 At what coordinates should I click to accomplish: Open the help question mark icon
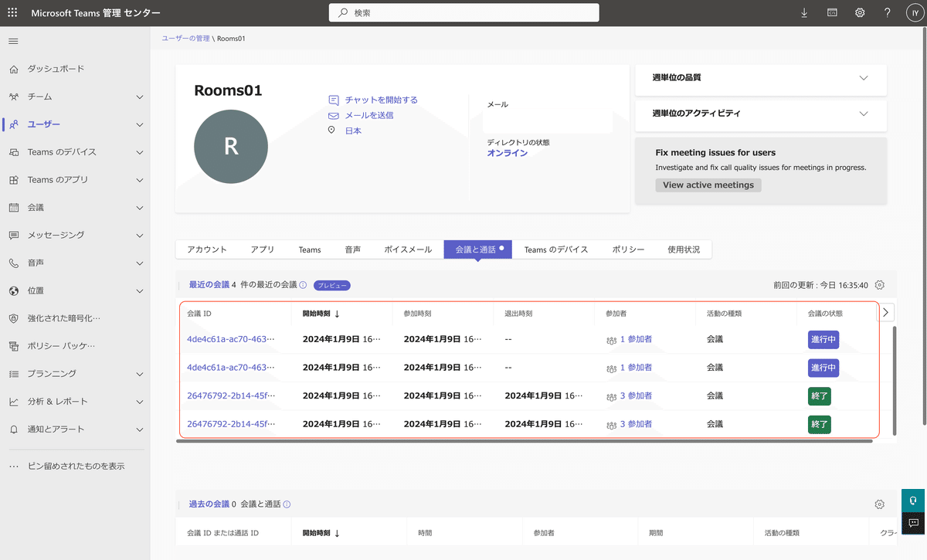point(888,13)
